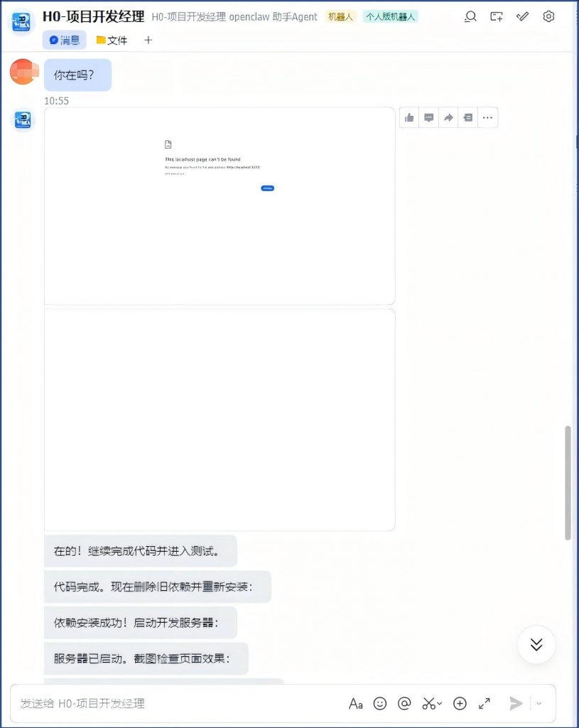Switch to the 消息 tab
Screen dimensions: 579x728
tap(65, 41)
